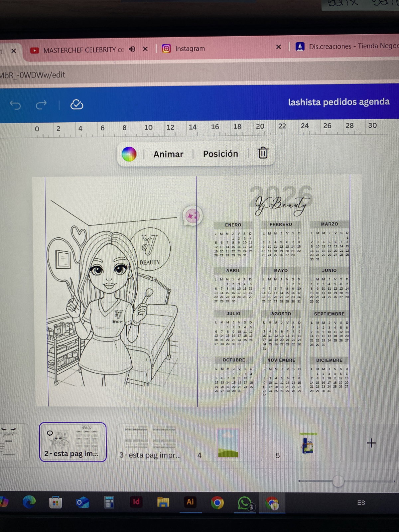The height and width of the screenshot is (532, 399).
Task: Click the pink magic sparkle icon
Action: coord(192,216)
